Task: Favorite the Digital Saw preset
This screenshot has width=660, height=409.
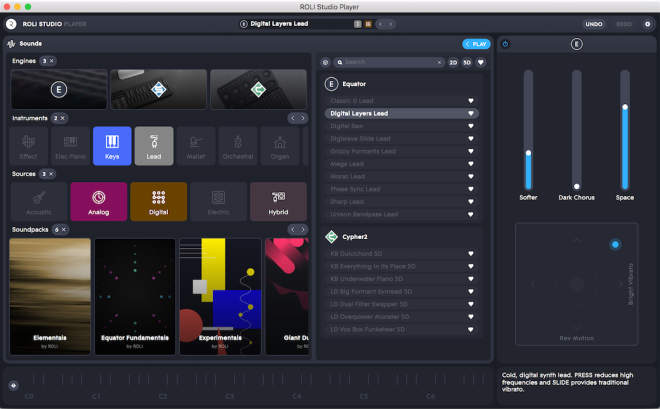Action: [x=471, y=126]
